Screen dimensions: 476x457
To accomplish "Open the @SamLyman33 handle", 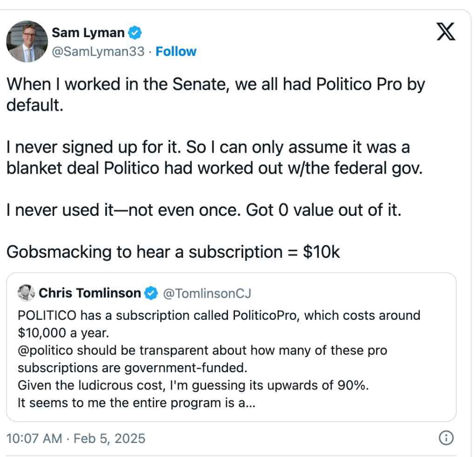I will 98,51.
